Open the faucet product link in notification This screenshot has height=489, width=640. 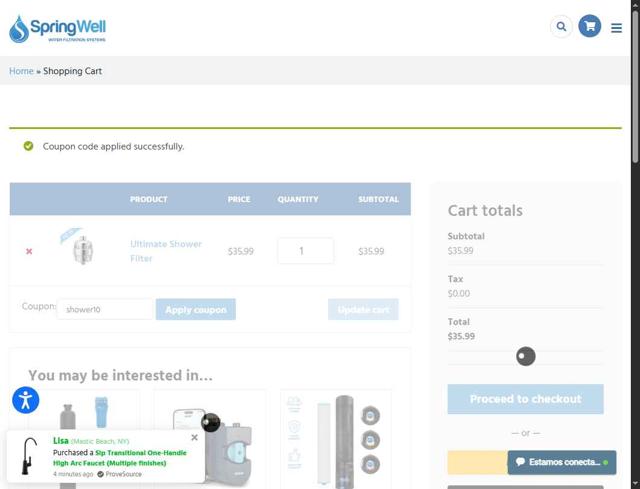pyautogui.click(x=120, y=458)
